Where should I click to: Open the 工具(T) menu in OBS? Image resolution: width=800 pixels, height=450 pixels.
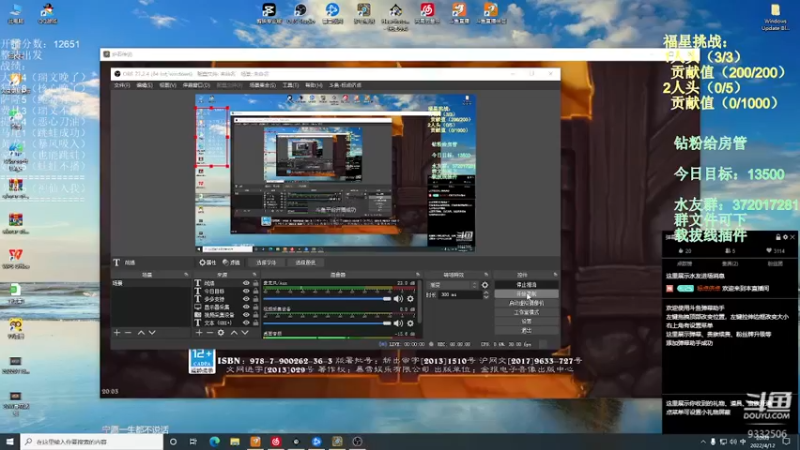(290, 85)
